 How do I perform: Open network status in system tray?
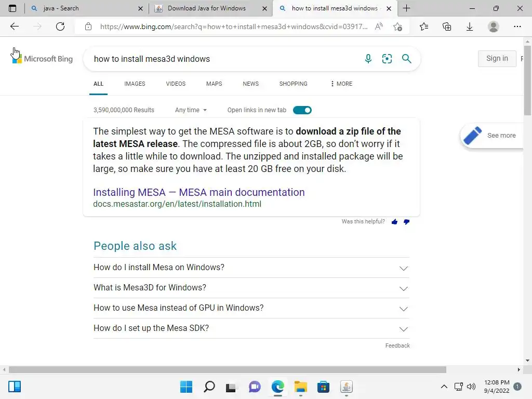tap(458, 387)
